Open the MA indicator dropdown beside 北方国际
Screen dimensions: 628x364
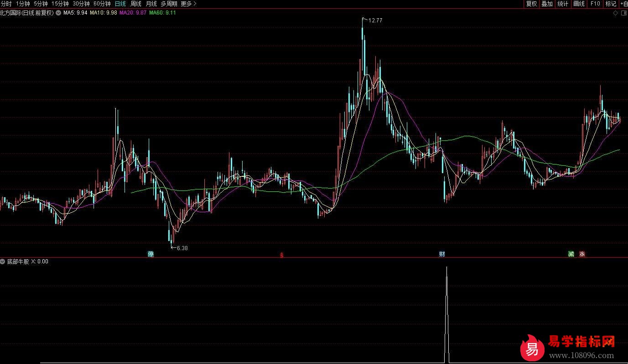pyautogui.click(x=58, y=13)
